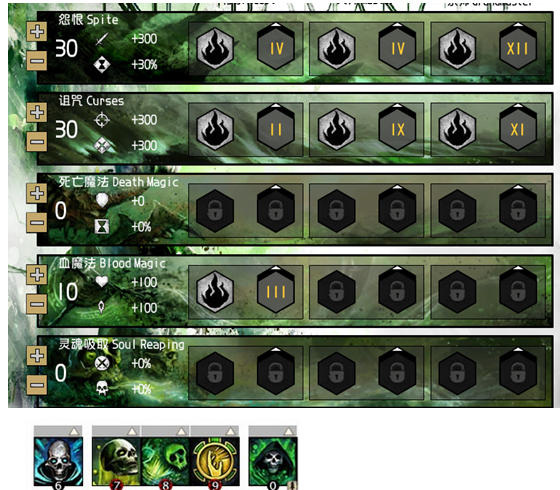Image resolution: width=560 pixels, height=490 pixels.
Task: Expand skill choices above healing skill 6
Action: click(x=75, y=431)
